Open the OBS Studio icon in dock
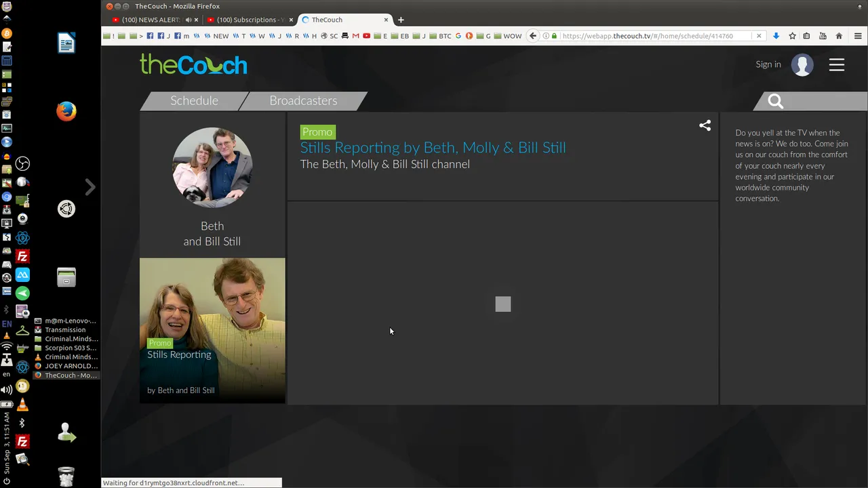 [22, 164]
